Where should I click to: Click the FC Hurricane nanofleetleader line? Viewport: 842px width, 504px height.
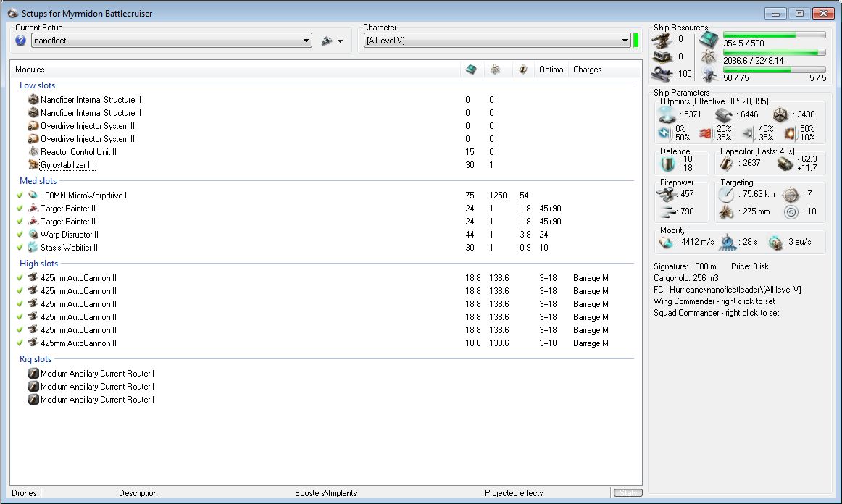click(727, 290)
